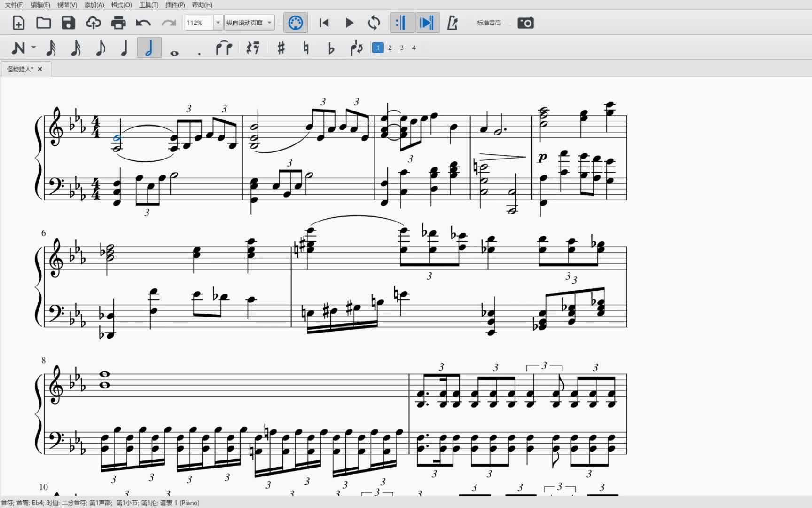Open the 工具(T) menu
This screenshot has width=812, height=508.
[x=148, y=5]
